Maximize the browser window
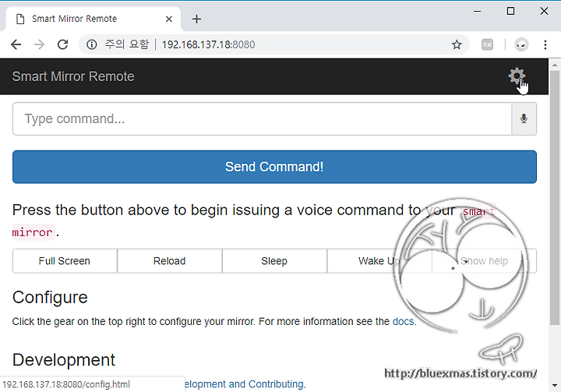 pyautogui.click(x=510, y=12)
